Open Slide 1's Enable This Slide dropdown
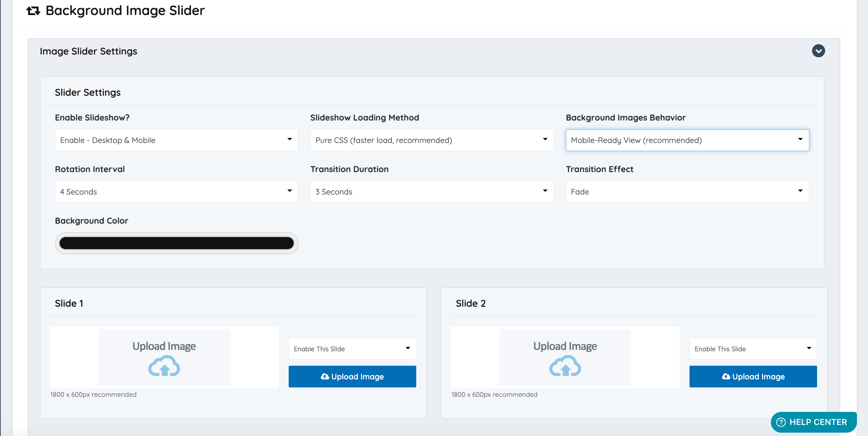This screenshot has width=868, height=436. click(x=352, y=349)
